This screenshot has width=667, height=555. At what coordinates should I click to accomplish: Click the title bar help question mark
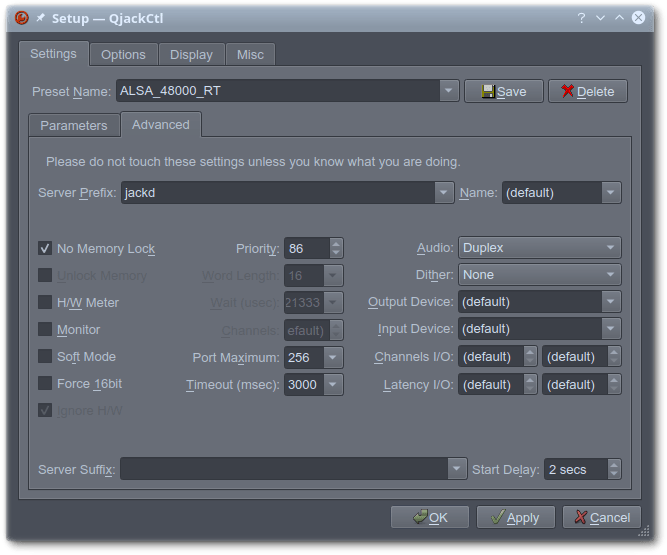[581, 18]
